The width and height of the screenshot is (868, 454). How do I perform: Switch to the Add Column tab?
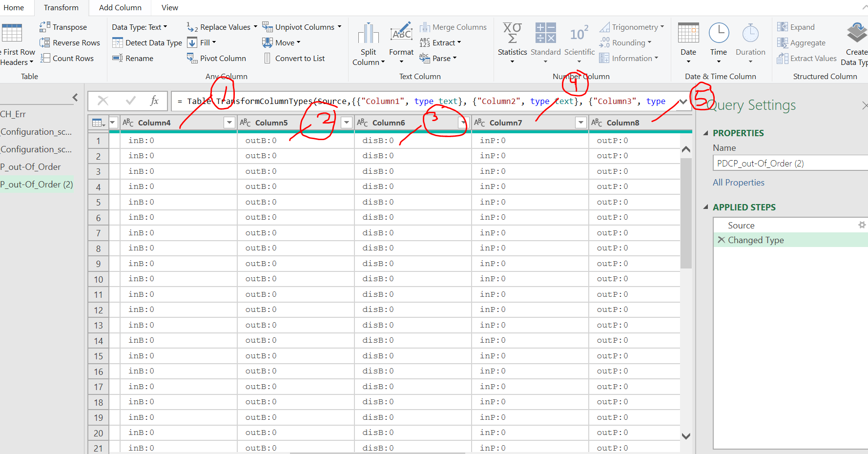pos(120,8)
